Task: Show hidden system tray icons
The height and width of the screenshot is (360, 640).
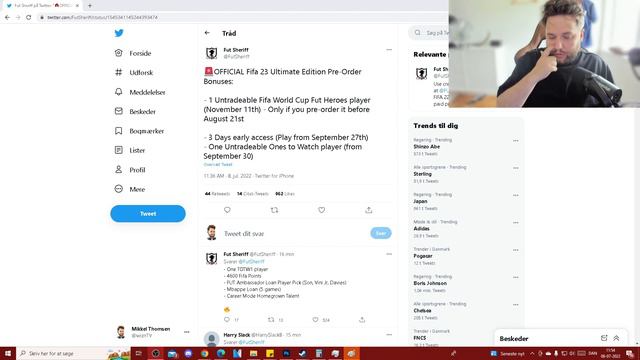Action: pyautogui.click(x=532, y=353)
